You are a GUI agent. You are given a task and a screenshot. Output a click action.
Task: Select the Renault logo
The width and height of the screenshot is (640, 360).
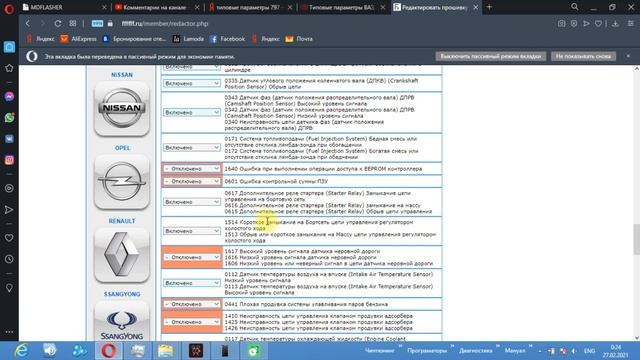(x=122, y=255)
